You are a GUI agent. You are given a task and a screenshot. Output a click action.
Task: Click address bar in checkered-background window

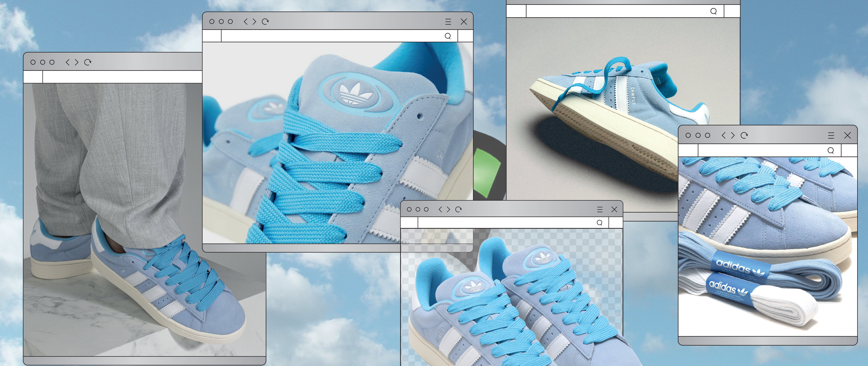(x=514, y=223)
